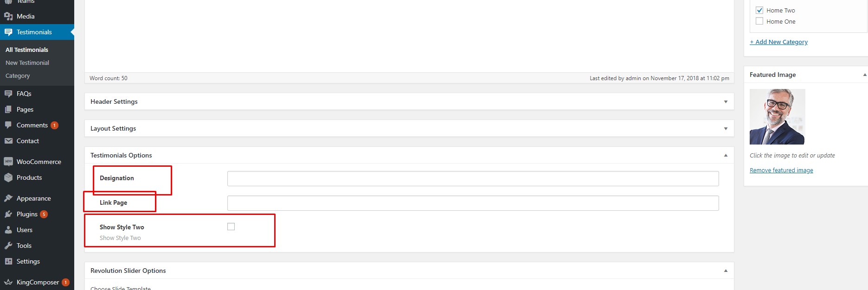The height and width of the screenshot is (290, 868).
Task: Click the featured image thumbnail
Action: pyautogui.click(x=777, y=117)
